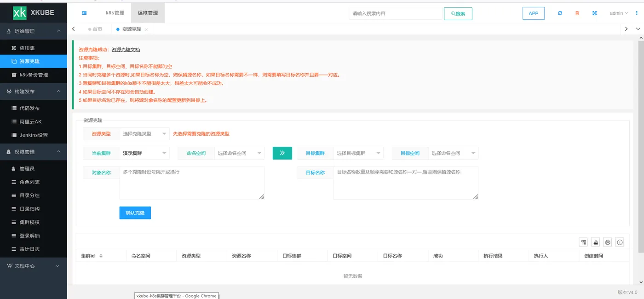Sort by 集群id column arrows

coord(101,256)
